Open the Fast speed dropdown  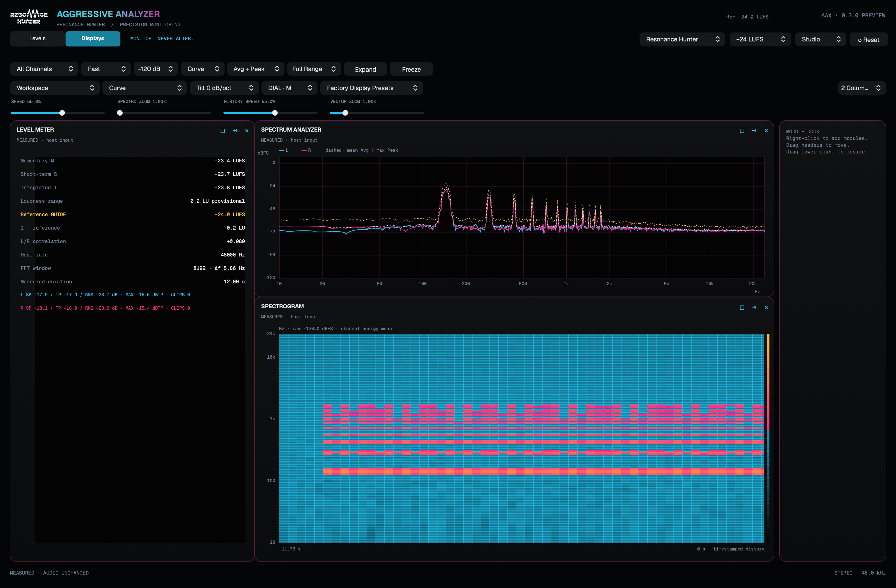tap(106, 69)
